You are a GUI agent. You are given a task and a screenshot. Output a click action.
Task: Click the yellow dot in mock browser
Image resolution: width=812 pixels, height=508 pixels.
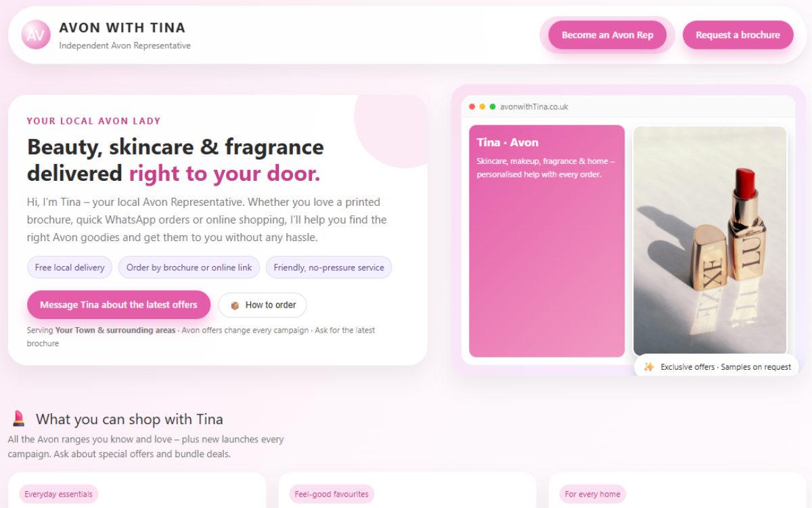point(482,107)
